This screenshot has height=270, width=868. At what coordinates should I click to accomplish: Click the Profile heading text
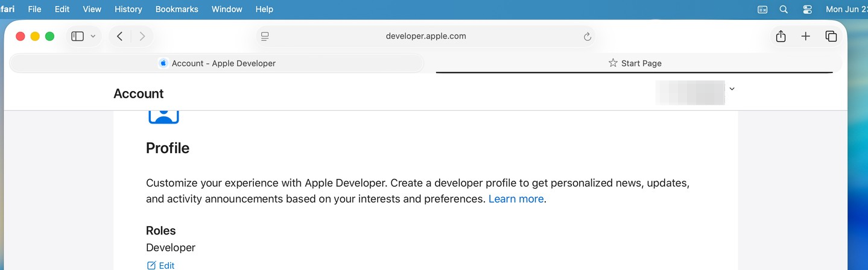pos(168,148)
